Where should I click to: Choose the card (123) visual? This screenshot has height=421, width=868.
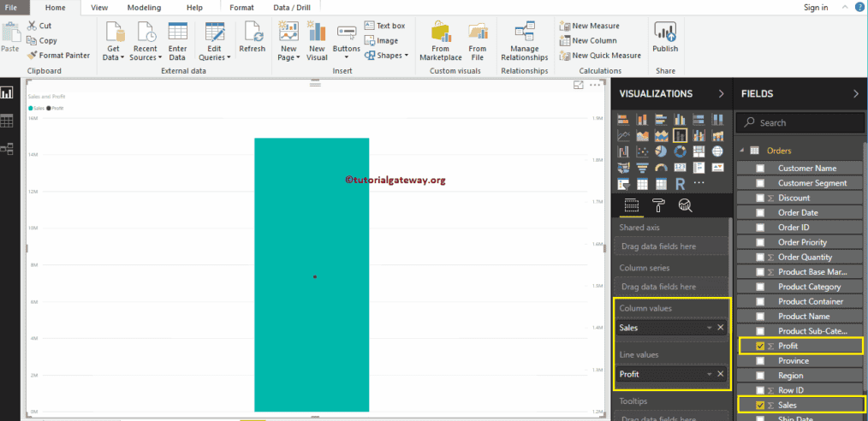pos(680,168)
